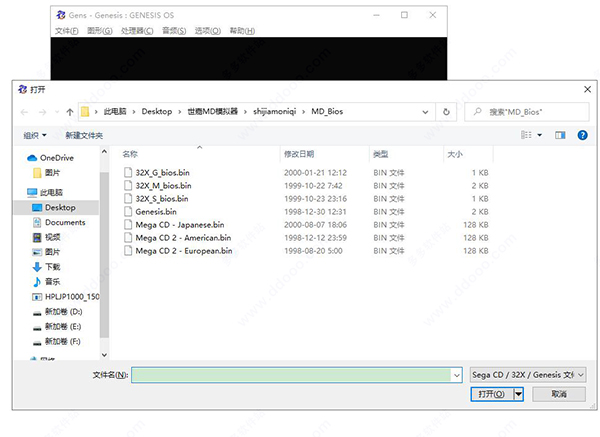Viewport: 600px width, 437px height.
Task: Expand the view options dropdown arrow
Action: point(540,135)
